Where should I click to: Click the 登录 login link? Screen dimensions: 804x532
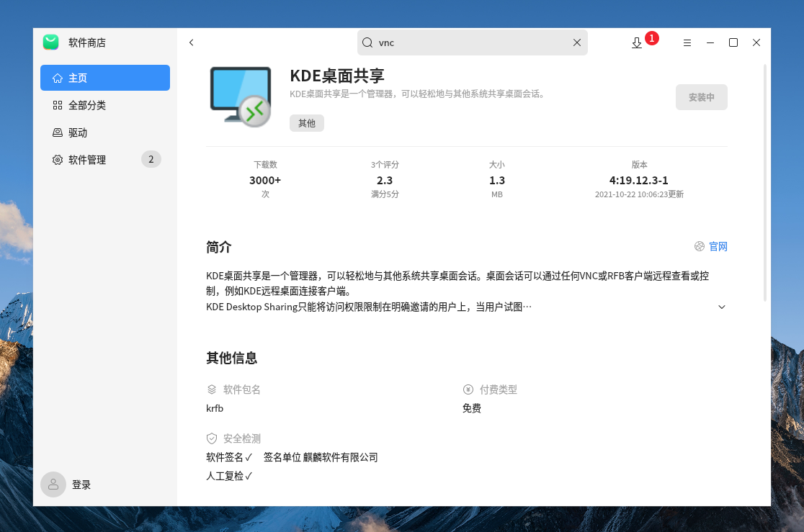point(81,485)
